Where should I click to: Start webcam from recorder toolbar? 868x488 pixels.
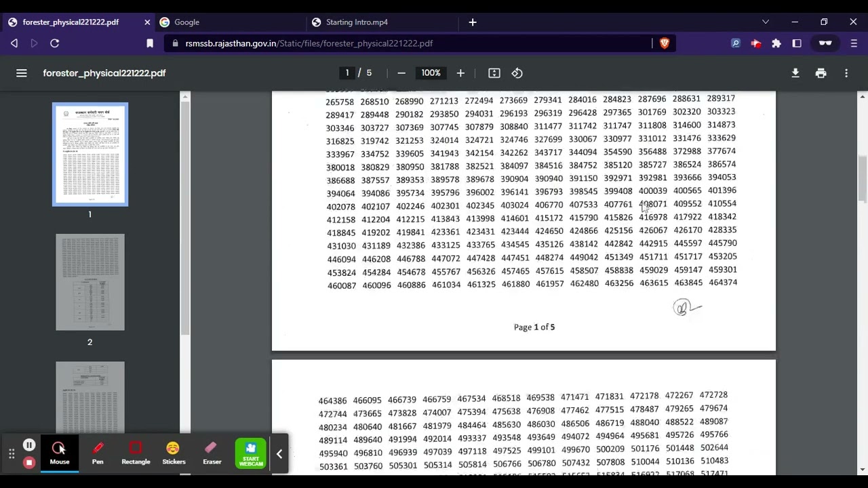tap(251, 453)
